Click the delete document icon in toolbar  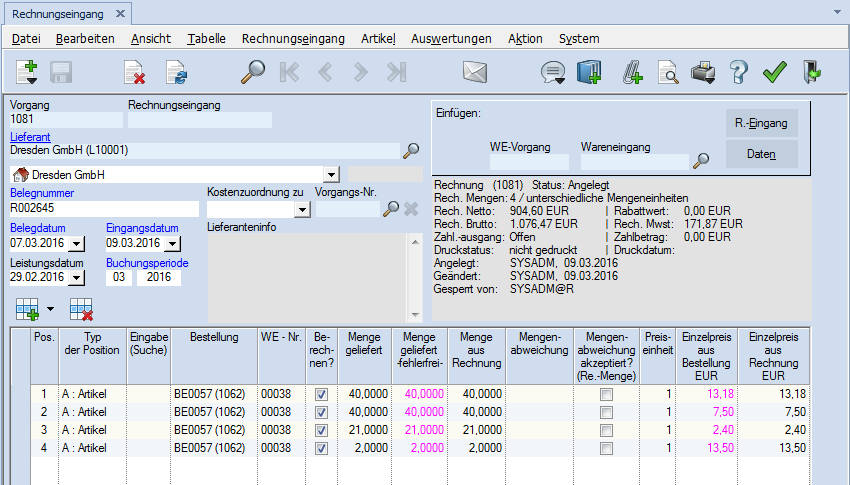pos(134,72)
